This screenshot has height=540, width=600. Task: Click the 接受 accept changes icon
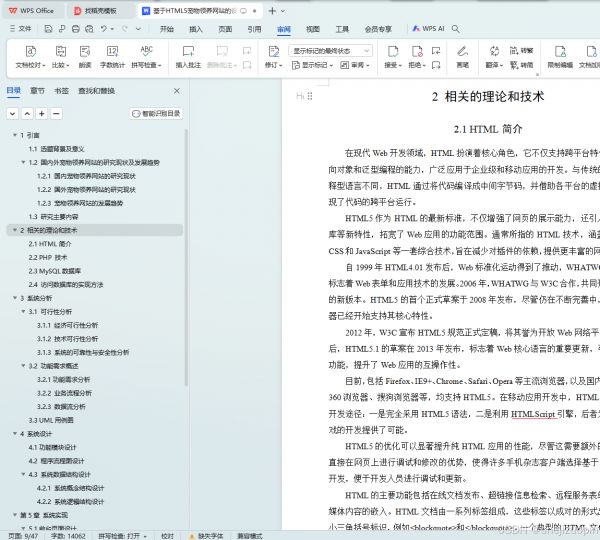[x=391, y=52]
